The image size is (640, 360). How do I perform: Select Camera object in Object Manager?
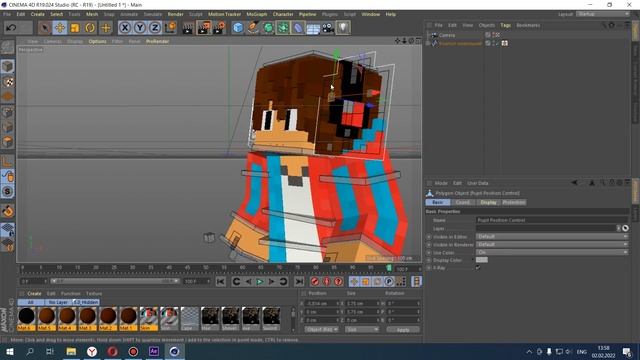pos(447,35)
